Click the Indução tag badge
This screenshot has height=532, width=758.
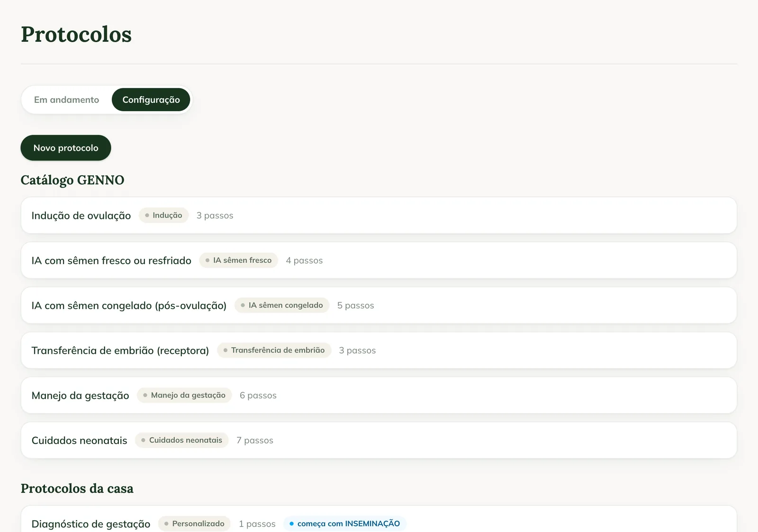[x=163, y=215]
